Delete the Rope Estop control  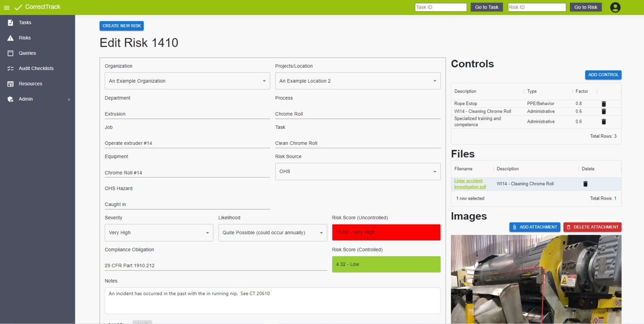click(x=604, y=104)
